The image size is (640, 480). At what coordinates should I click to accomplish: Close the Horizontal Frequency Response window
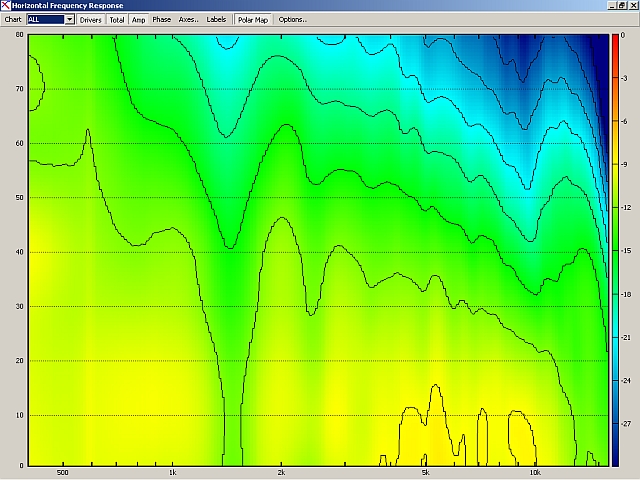633,5
